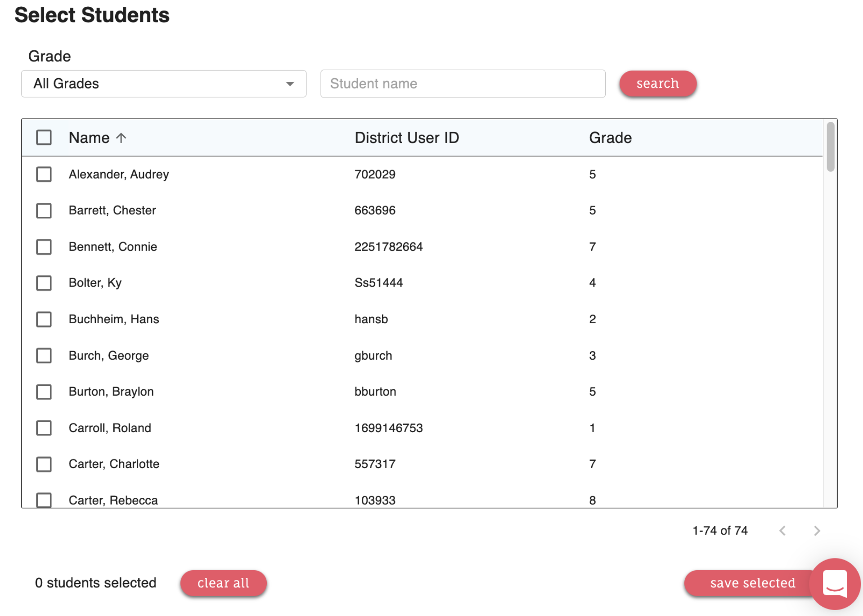Toggle the select-all checkbox in header
Screen dimensions: 863x616
(x=44, y=138)
